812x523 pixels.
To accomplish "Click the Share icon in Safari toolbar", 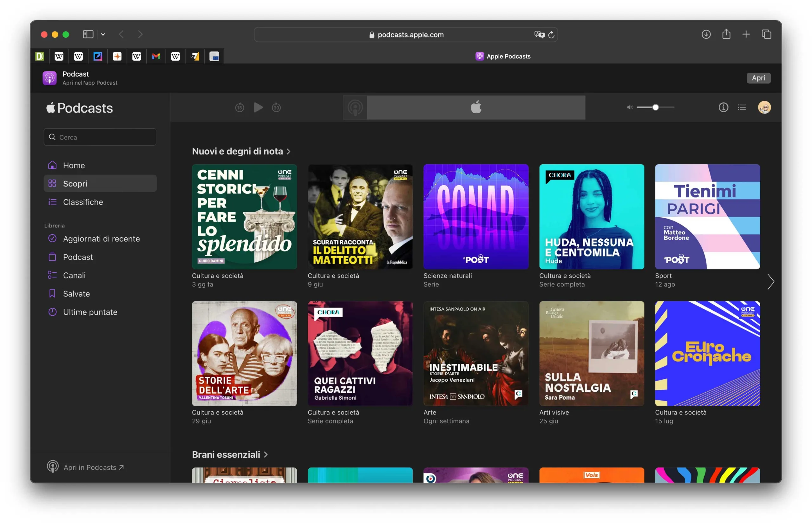I will 726,34.
